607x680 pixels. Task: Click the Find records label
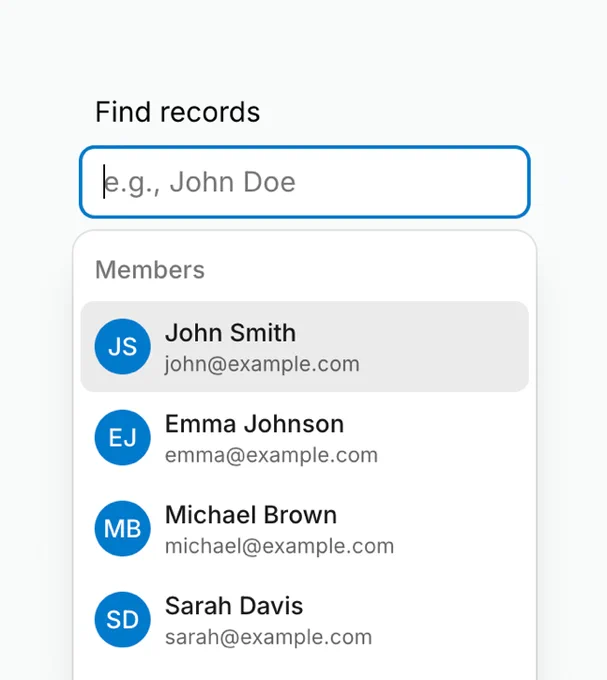click(177, 112)
